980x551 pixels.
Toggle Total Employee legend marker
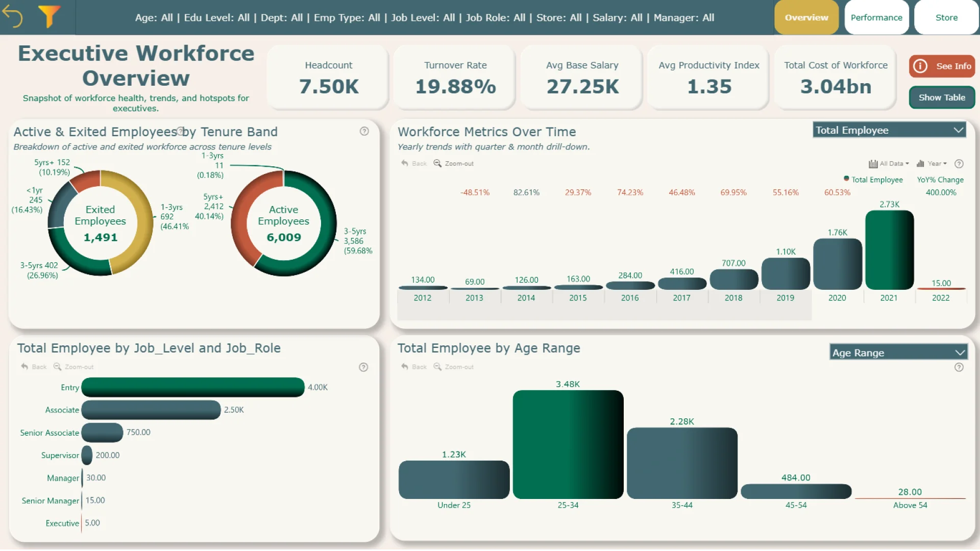pyautogui.click(x=846, y=179)
